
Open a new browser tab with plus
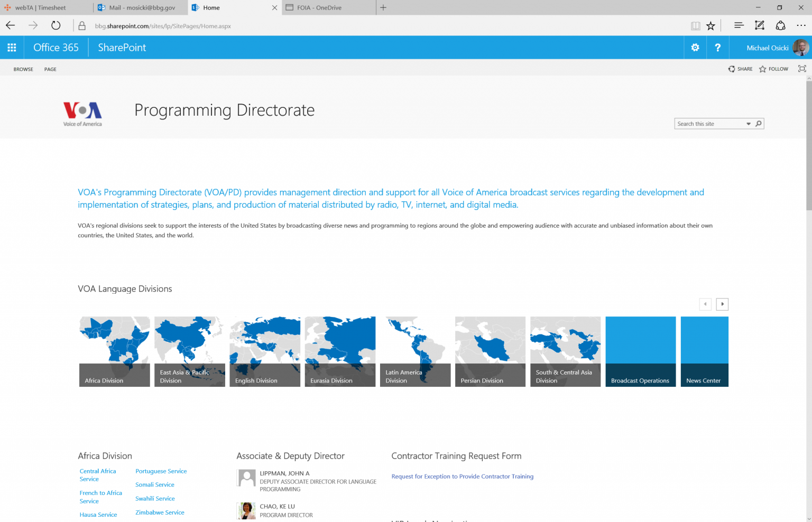pos(383,7)
